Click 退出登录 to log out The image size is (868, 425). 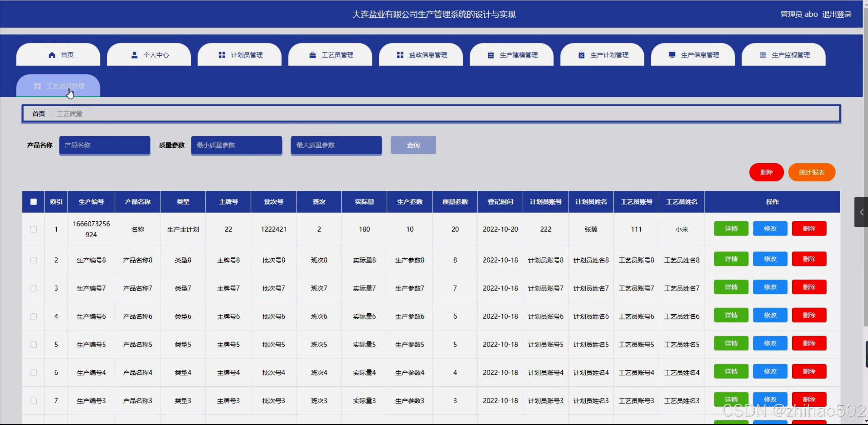pos(837,14)
